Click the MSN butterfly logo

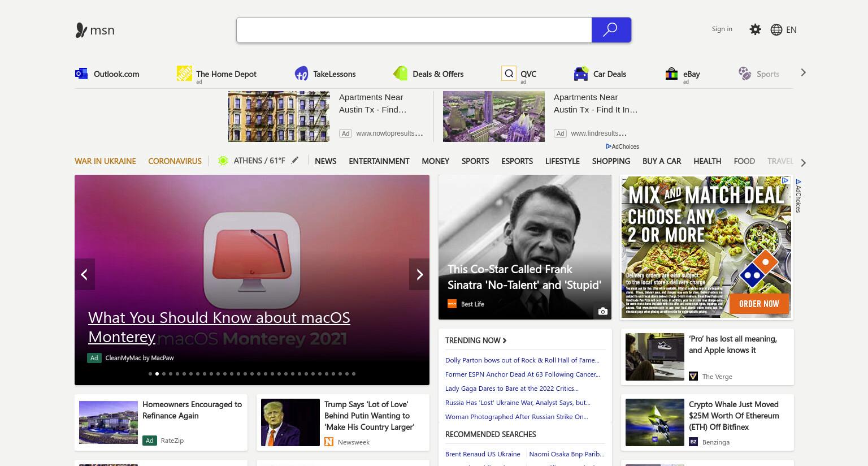point(81,30)
